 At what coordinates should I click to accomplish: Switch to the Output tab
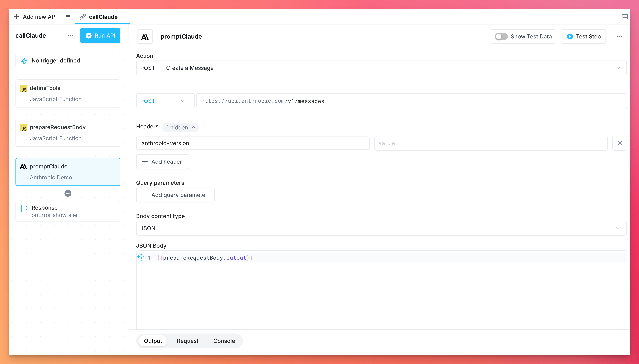click(153, 341)
